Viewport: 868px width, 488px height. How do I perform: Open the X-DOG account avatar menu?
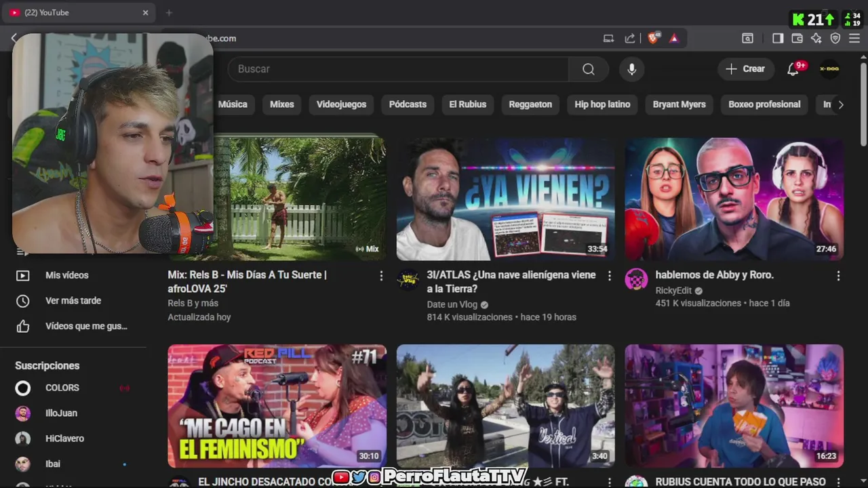click(829, 69)
